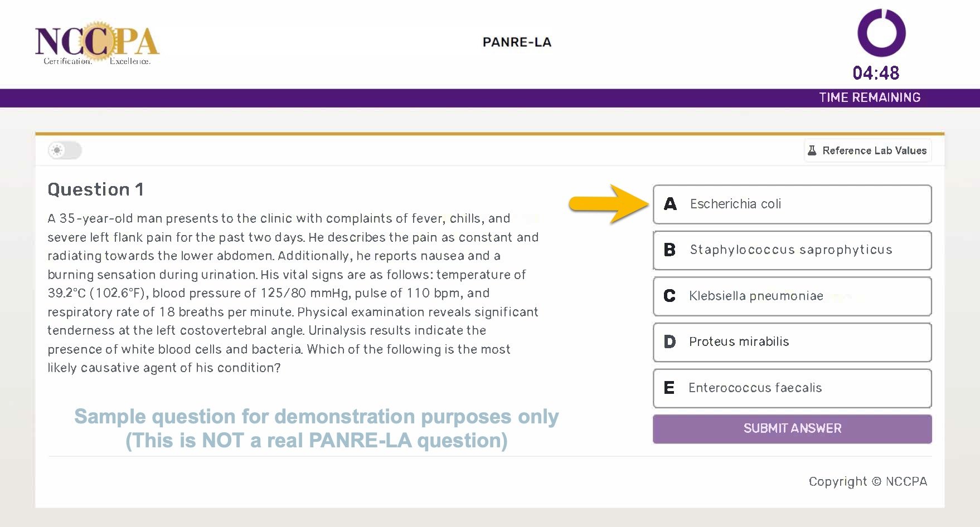This screenshot has width=980, height=527.
Task: Pick answer C Klebsiella pneumoniae
Action: [x=792, y=296]
